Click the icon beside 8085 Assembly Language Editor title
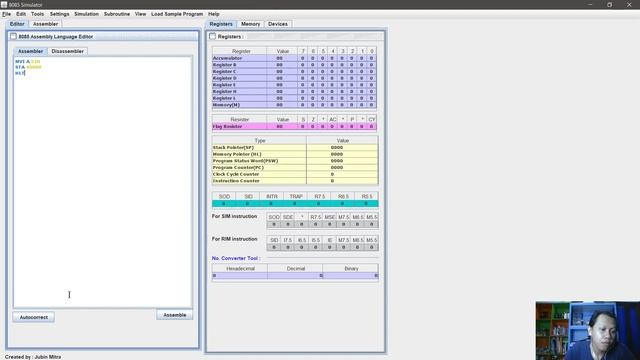The image size is (640, 360). pyautogui.click(x=13, y=36)
